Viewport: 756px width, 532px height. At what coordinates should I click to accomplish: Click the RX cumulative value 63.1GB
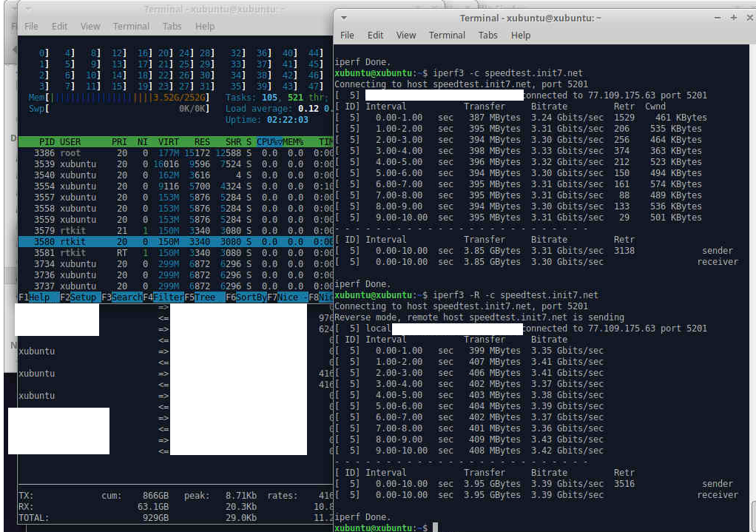pyautogui.click(x=153, y=507)
